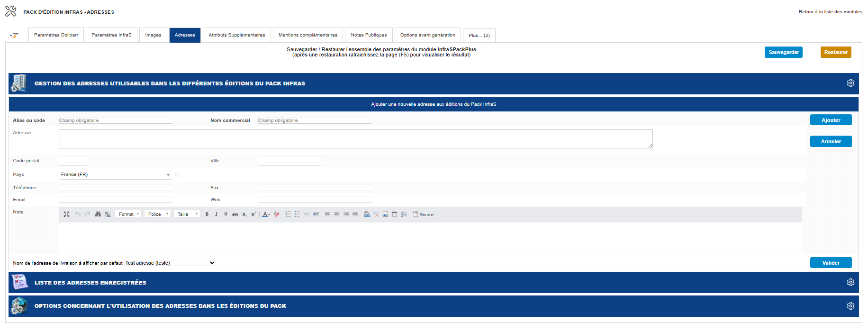Viewport: 868px width, 323px height.
Task: Maximize the note editor
Action: tap(66, 214)
